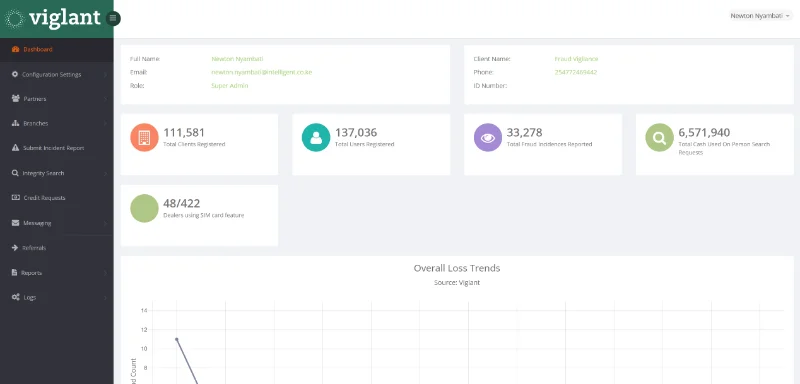Click the Integrity Search magnifier icon
Image resolution: width=800 pixels, height=384 pixels.
(15, 173)
